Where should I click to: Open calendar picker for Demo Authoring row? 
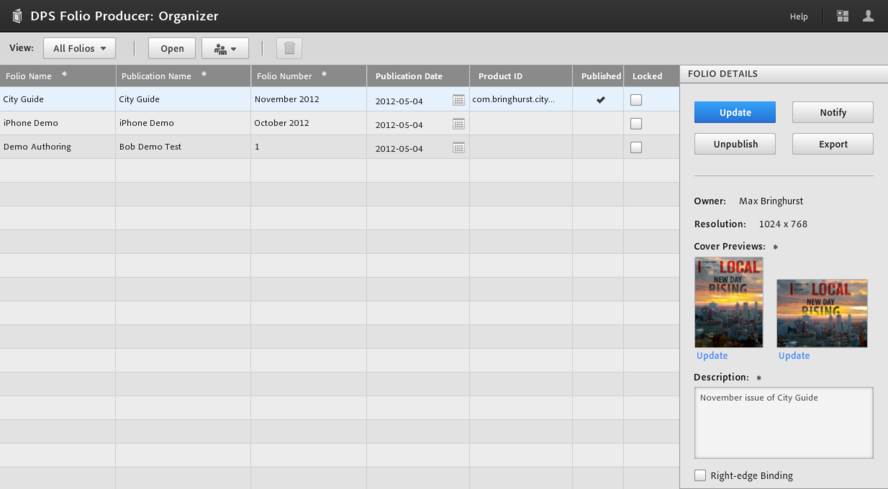coord(459,148)
